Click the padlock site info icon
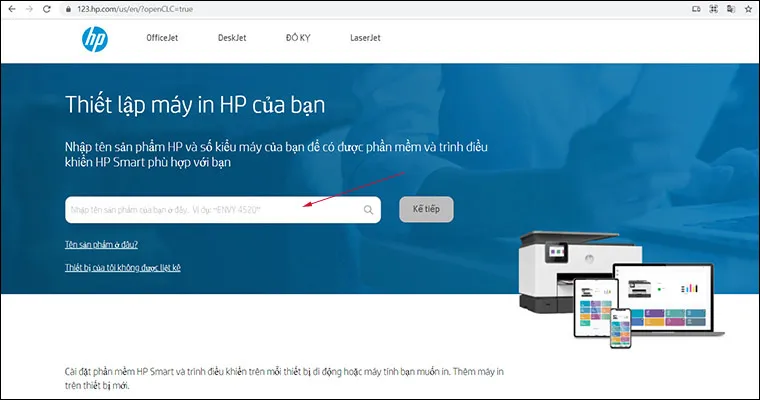Image resolution: width=760 pixels, height=400 pixels. 68,9
